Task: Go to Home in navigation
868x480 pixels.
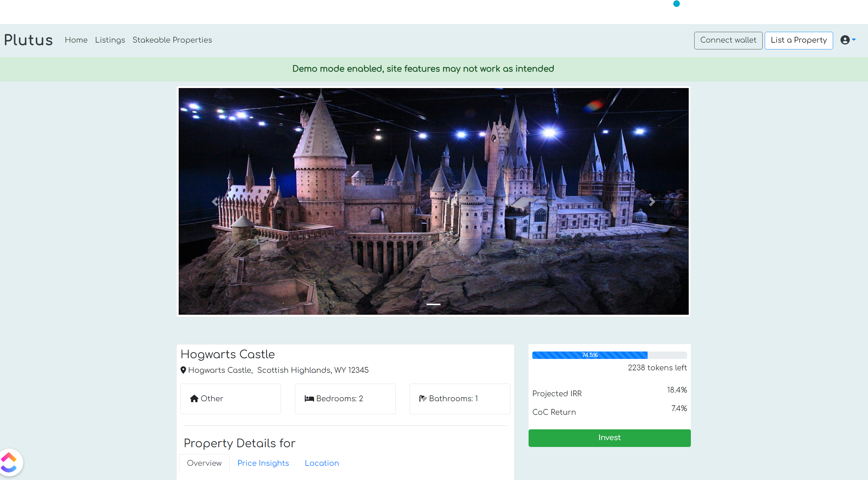Action: 76,40
